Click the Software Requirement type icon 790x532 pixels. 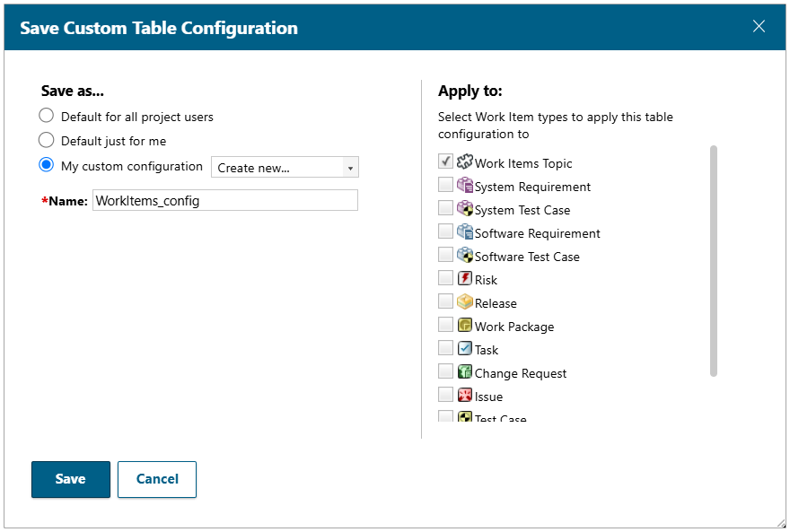465,232
